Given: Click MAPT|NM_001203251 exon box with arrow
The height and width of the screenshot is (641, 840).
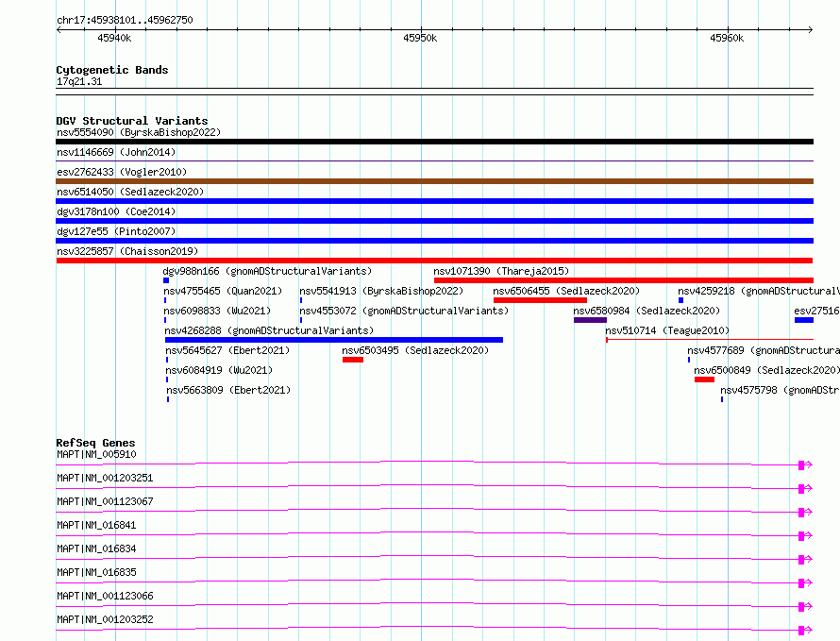Looking at the screenshot, I should [x=805, y=489].
